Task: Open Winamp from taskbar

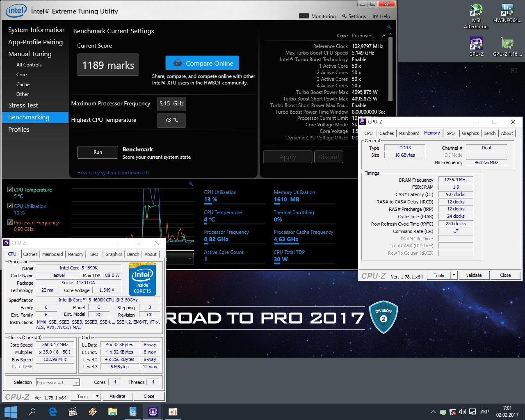Action: [x=93, y=412]
